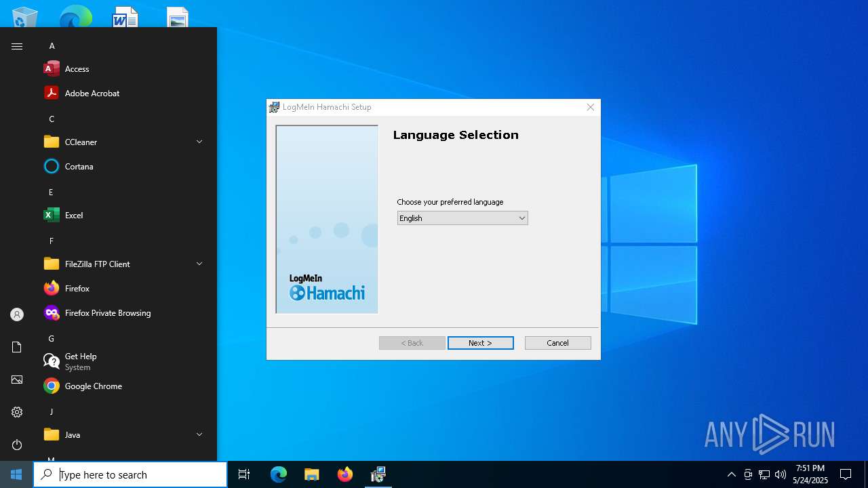Click the clock showing 7:51 PM
The width and height of the screenshot is (868, 488).
[x=810, y=474]
